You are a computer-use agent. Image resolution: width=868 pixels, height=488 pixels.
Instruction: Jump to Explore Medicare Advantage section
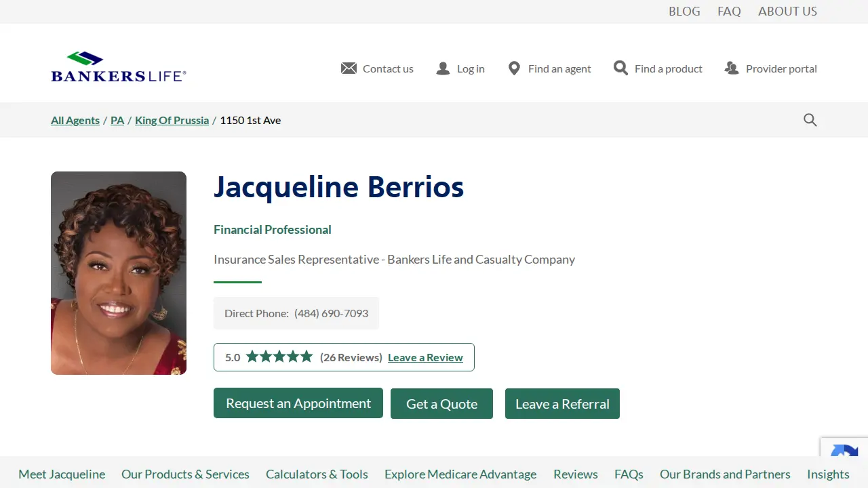tap(460, 474)
